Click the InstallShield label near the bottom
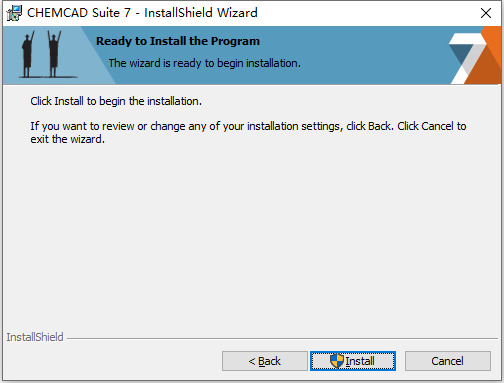The width and height of the screenshot is (504, 383). click(x=35, y=337)
